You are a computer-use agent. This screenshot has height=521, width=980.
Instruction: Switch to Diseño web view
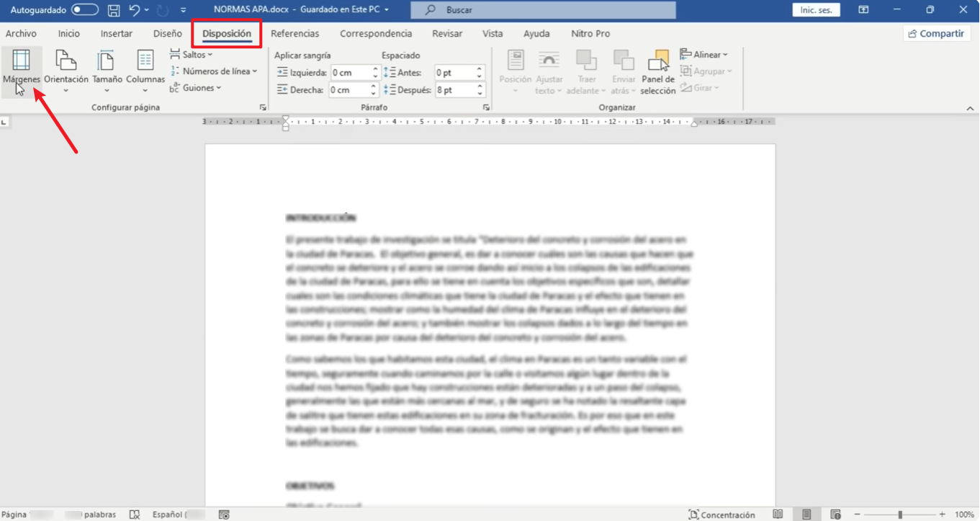[835, 515]
